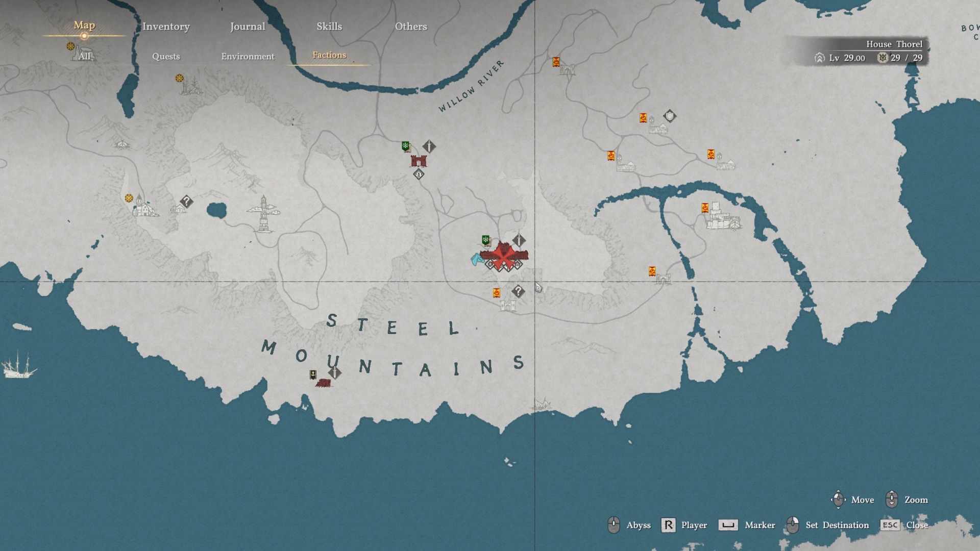
Task: Show the All map filter
Action: click(x=84, y=56)
